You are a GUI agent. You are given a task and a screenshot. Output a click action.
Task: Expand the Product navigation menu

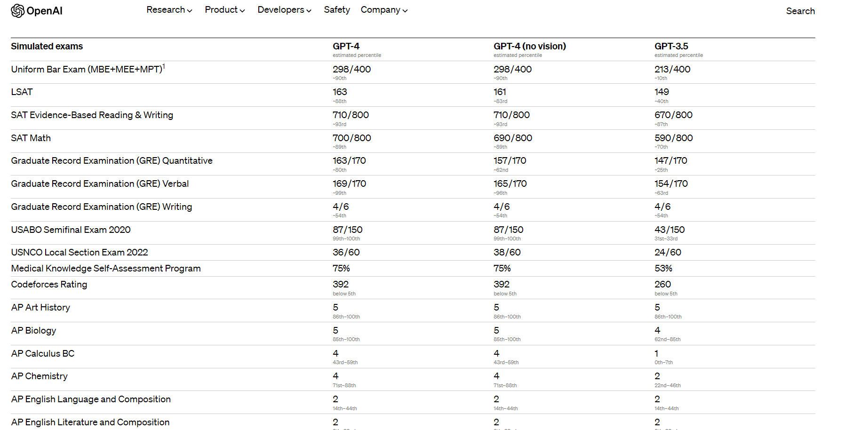tap(225, 10)
